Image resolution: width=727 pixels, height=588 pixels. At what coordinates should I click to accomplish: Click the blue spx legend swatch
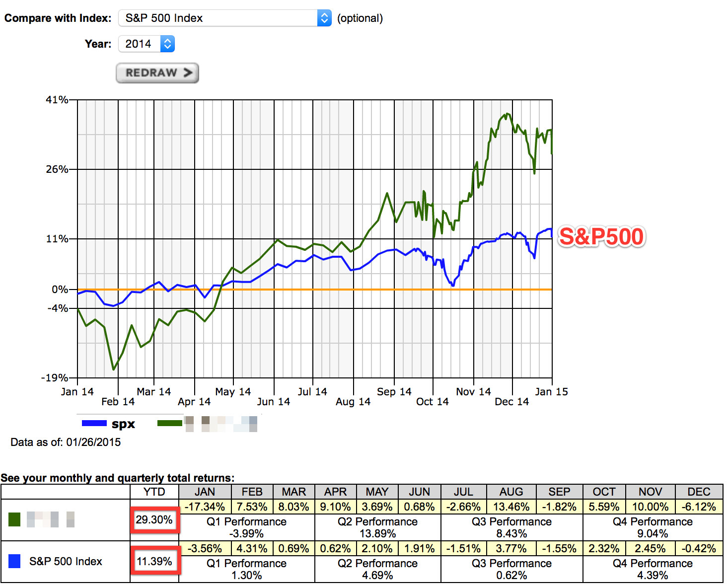pyautogui.click(x=94, y=424)
